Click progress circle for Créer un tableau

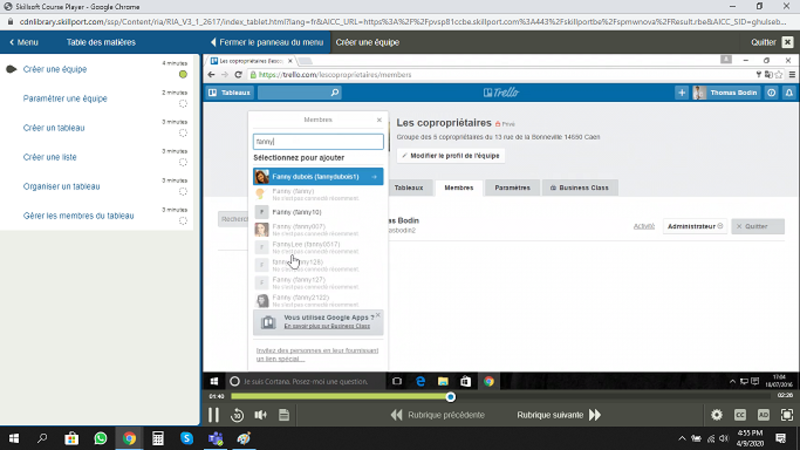pyautogui.click(x=183, y=133)
